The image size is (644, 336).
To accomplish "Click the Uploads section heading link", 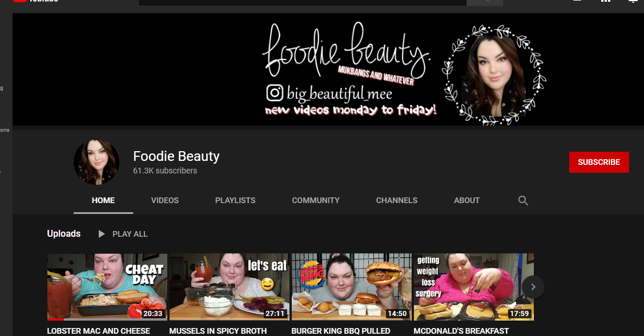I will coord(64,234).
